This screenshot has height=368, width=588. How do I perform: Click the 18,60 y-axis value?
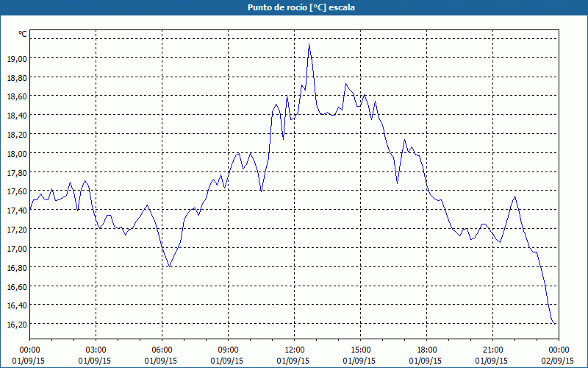[17, 96]
